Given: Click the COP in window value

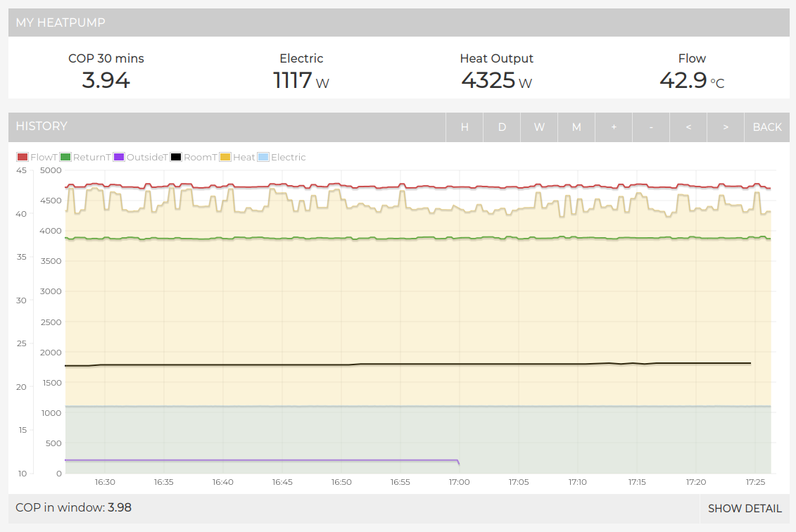Looking at the screenshot, I should tap(120, 507).
